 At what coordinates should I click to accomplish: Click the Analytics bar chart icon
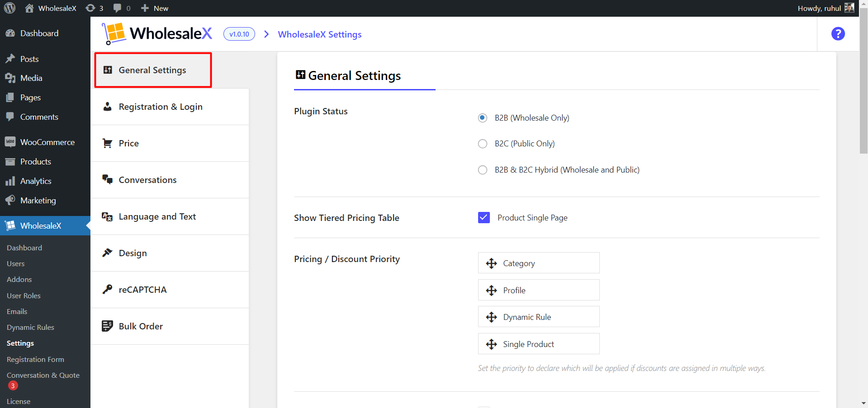[x=10, y=181]
